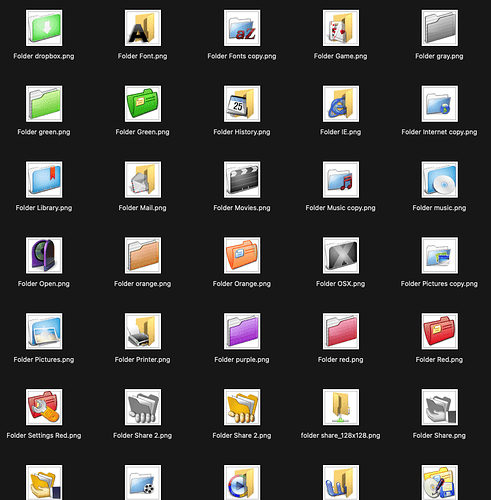Click Folder Settings Red.png icon
This screenshot has width=491, height=500.
coord(44,407)
